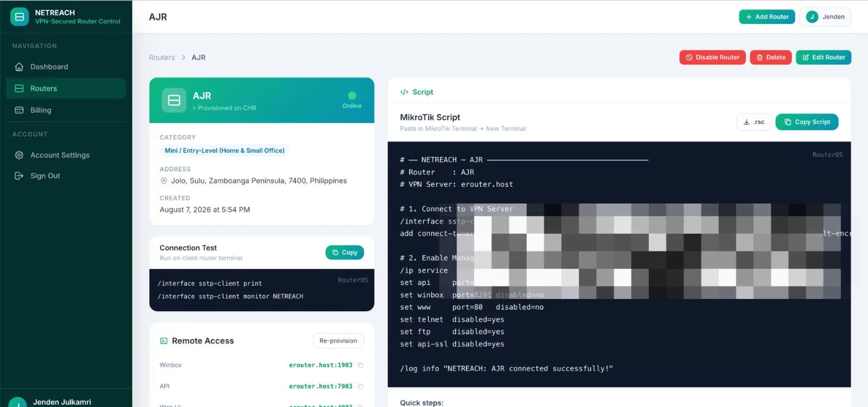
Task: Copy the Connection Test commands
Action: [x=345, y=252]
